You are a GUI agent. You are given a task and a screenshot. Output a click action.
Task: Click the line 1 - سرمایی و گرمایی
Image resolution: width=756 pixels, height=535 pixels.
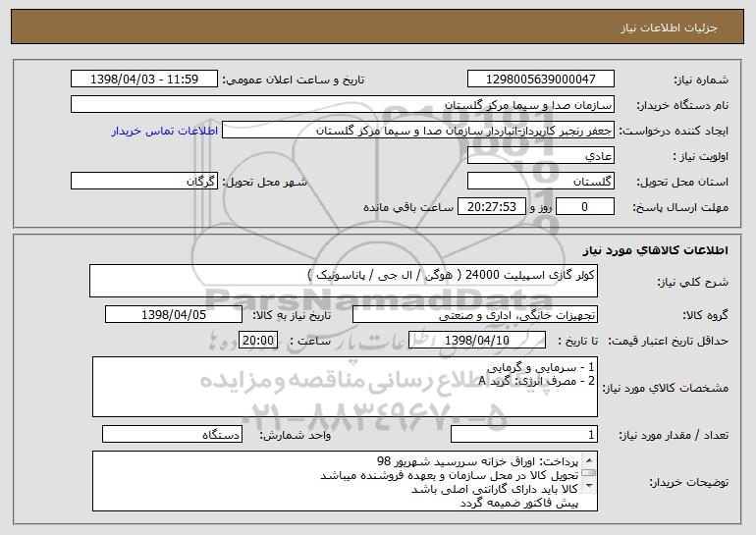540,368
